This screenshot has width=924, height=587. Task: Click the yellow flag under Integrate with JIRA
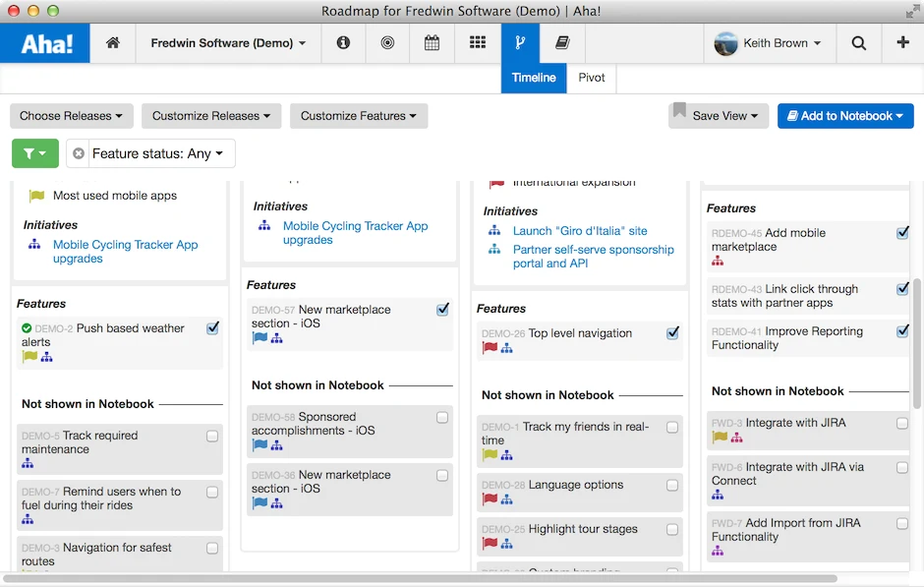(720, 437)
